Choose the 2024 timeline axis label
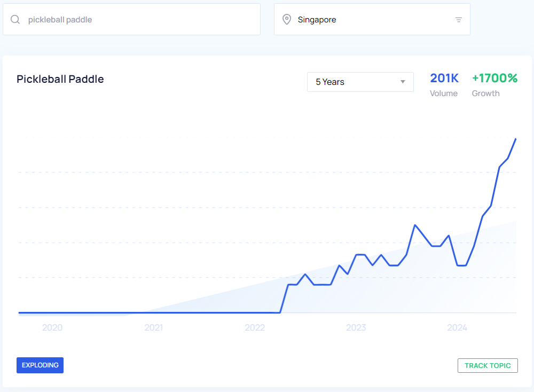The image size is (534, 392). 457,327
